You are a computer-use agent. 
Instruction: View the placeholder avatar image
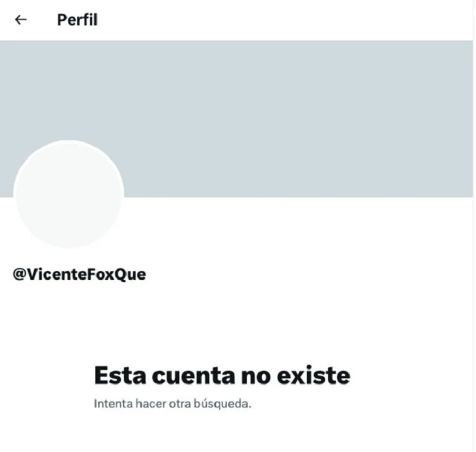point(68,194)
